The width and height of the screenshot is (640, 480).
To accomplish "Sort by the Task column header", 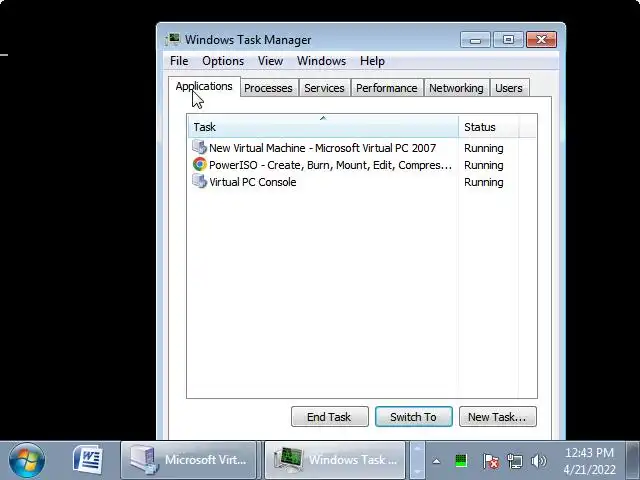I will click(x=323, y=127).
